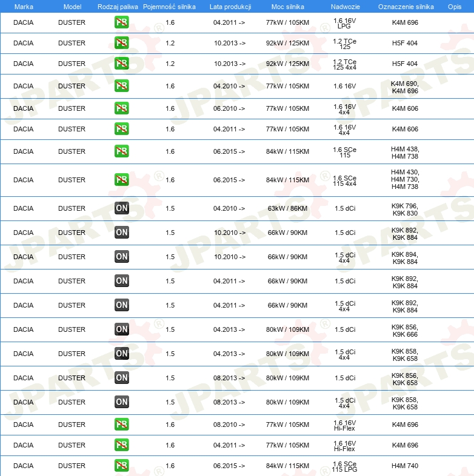Image resolution: width=474 pixels, height=476 pixels.
Task: Click the petrol icon in the 06.2010 K4M 606 row
Action: pos(122,108)
